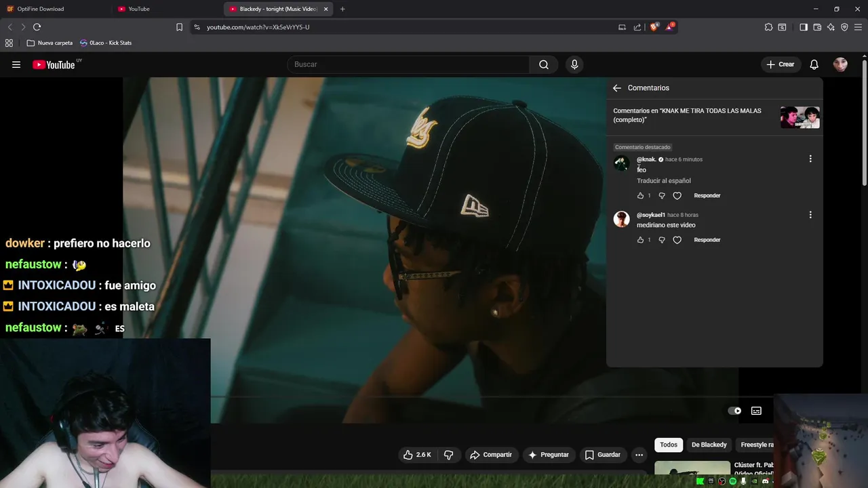Image resolution: width=868 pixels, height=488 pixels.
Task: Open the Brave Shields lion icon
Action: point(654,27)
